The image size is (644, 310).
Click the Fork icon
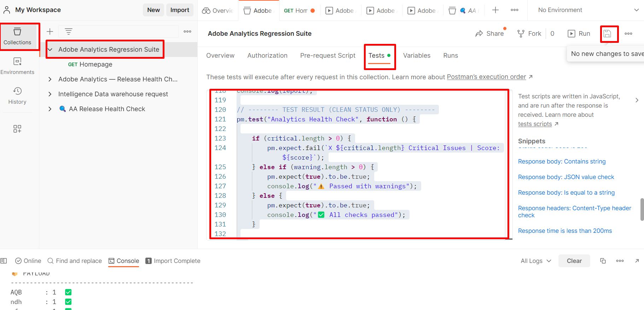521,34
